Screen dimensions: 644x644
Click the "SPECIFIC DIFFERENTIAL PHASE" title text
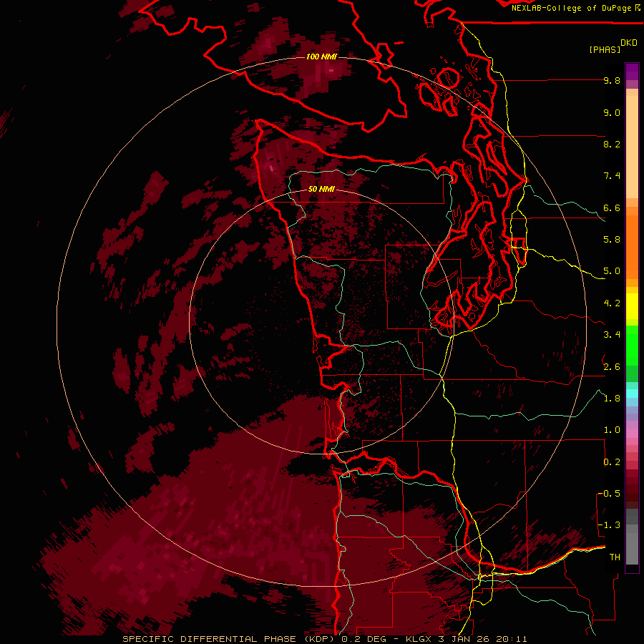(209, 639)
